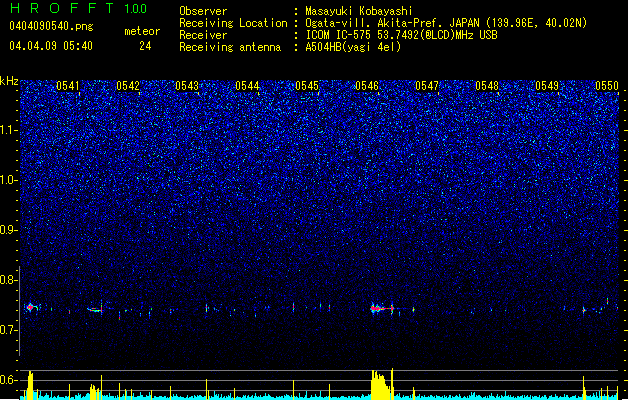Image resolution: width=629 pixels, height=400 pixels.
Task: Click the 'Receiving antenna' label
Action: 230,47
